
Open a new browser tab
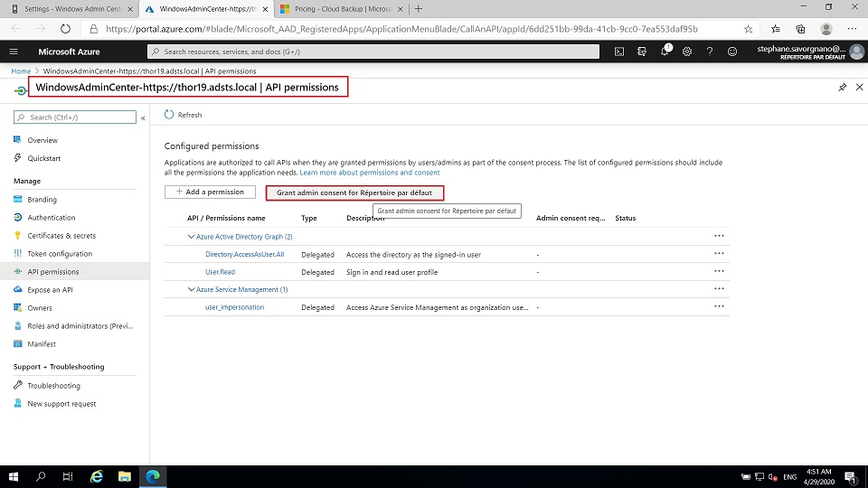pyautogui.click(x=419, y=9)
